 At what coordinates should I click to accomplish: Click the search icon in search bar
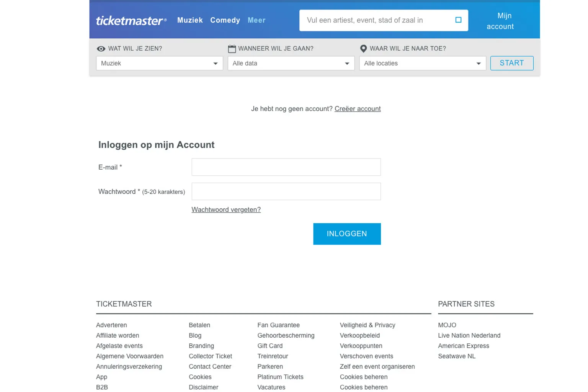tap(458, 20)
